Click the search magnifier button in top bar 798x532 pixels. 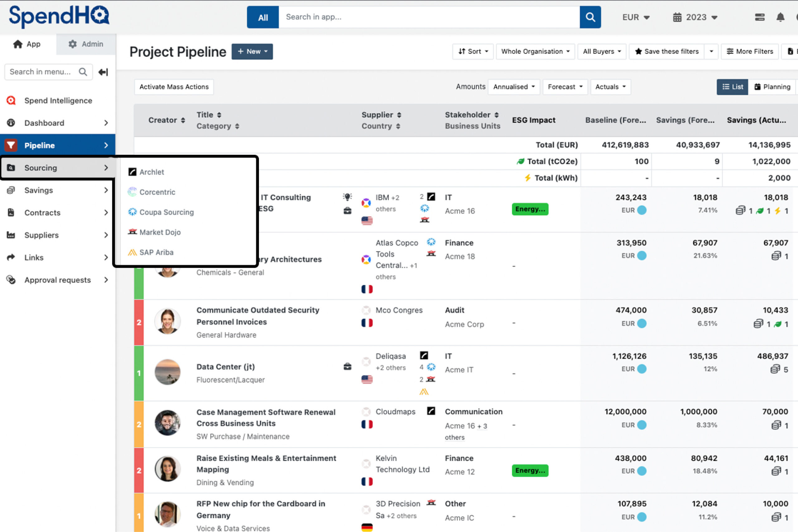click(x=590, y=17)
